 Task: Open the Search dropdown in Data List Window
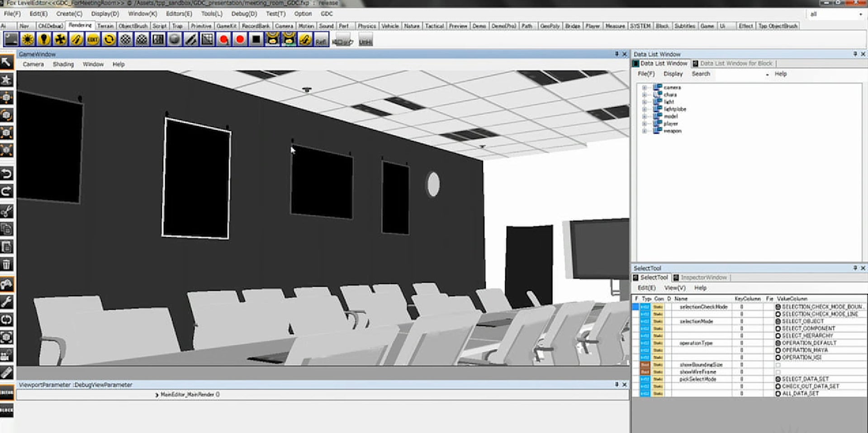click(x=767, y=75)
